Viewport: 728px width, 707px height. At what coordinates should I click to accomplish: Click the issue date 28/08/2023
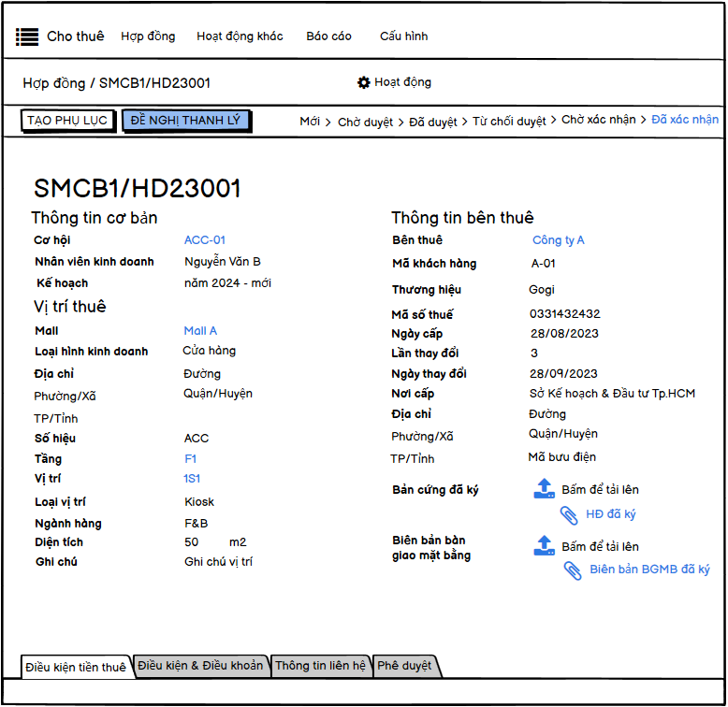(564, 334)
